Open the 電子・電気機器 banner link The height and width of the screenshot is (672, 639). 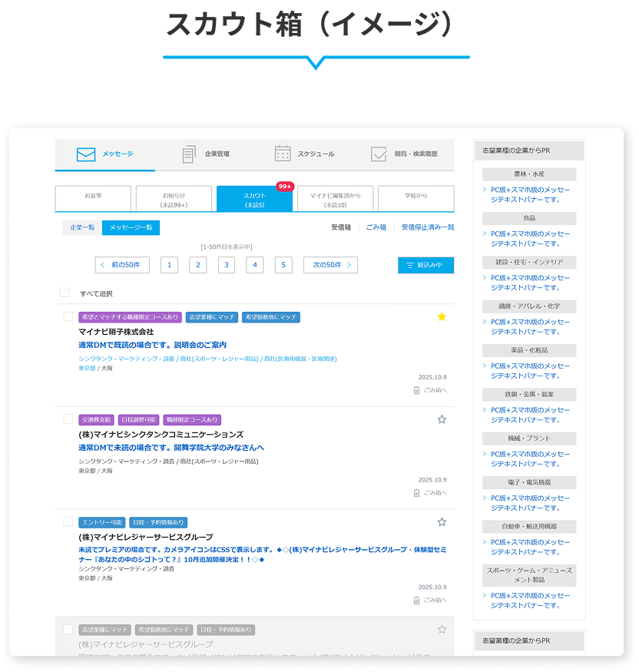click(530, 503)
